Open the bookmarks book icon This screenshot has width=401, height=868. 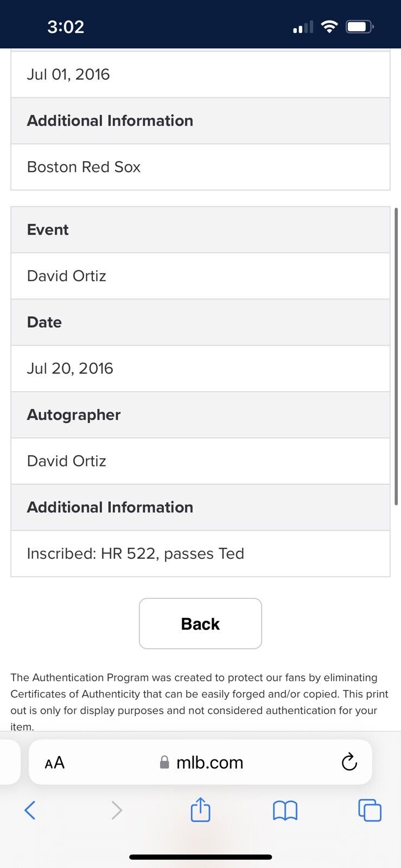tap(285, 810)
